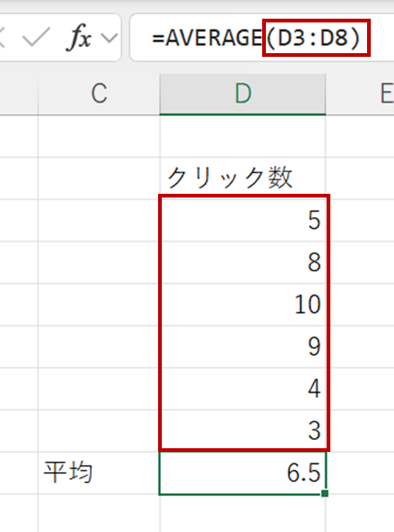
Task: Select the cell containing value 4
Action: [243, 389]
